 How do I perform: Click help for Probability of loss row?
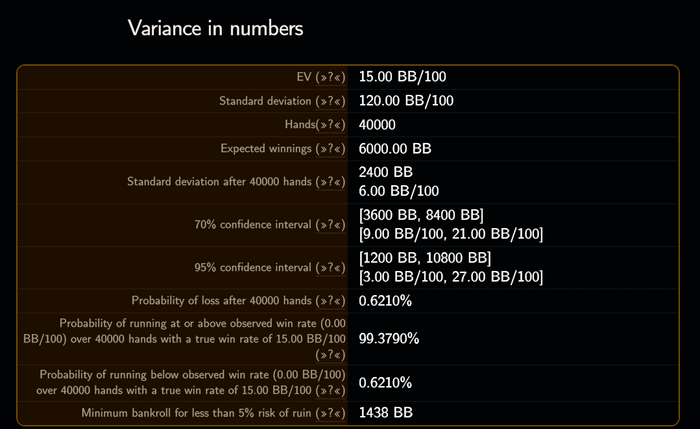click(331, 301)
